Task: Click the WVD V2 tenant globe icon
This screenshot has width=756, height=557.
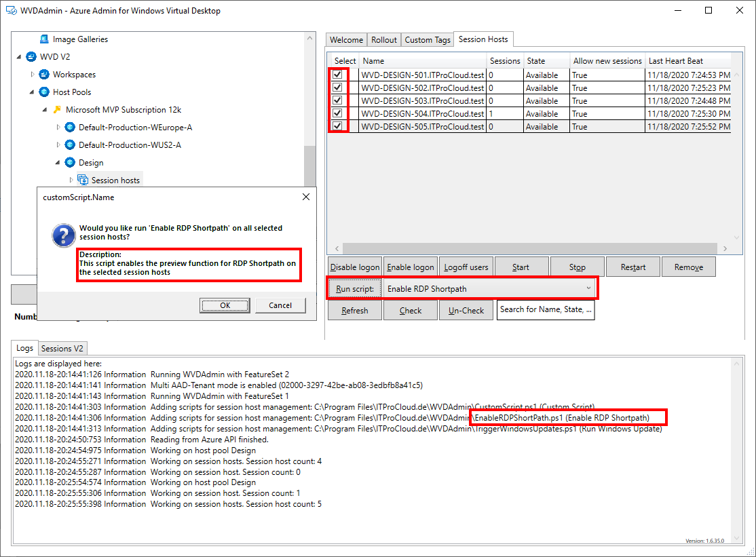Action: [x=30, y=56]
